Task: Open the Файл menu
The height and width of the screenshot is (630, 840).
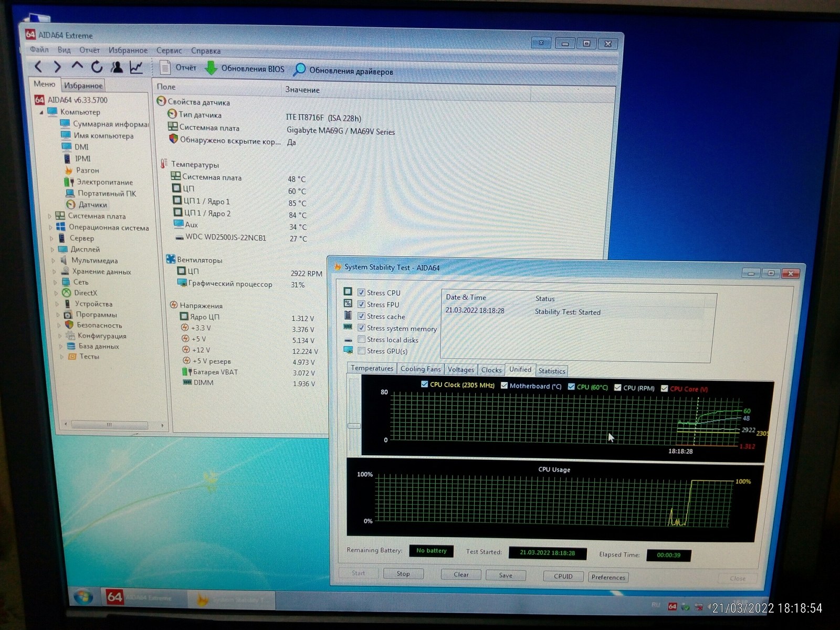Action: pyautogui.click(x=39, y=50)
